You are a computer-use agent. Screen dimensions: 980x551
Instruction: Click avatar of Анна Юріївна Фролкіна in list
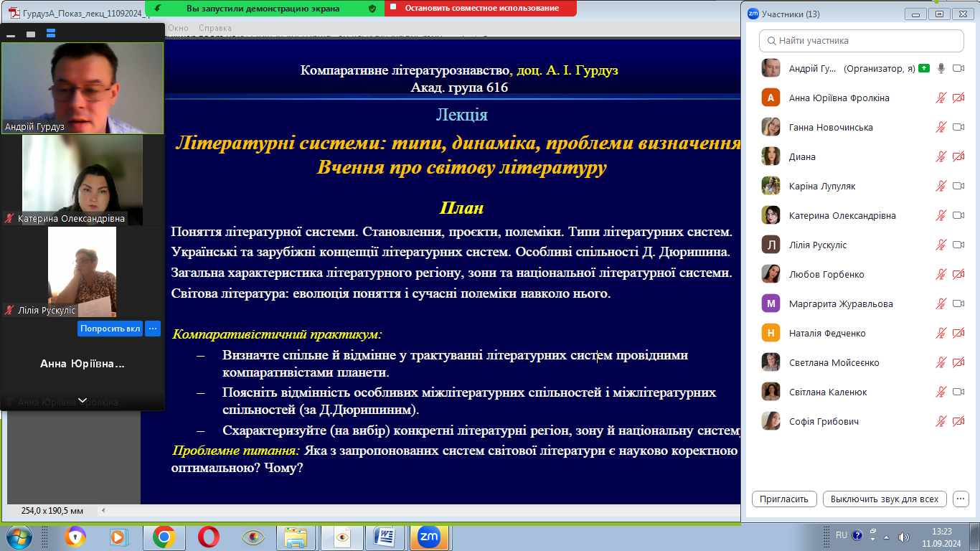click(771, 98)
